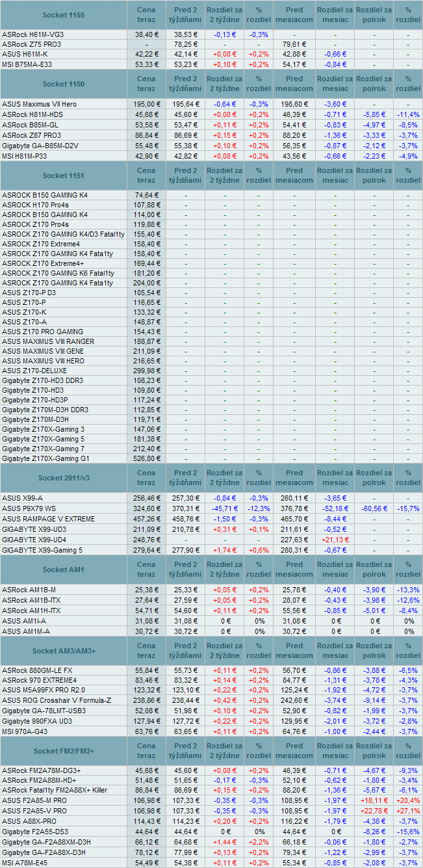This screenshot has height=868, width=423.
Task: Click Gigabyte GA-B85M-D2V in the table
Action: point(40,145)
